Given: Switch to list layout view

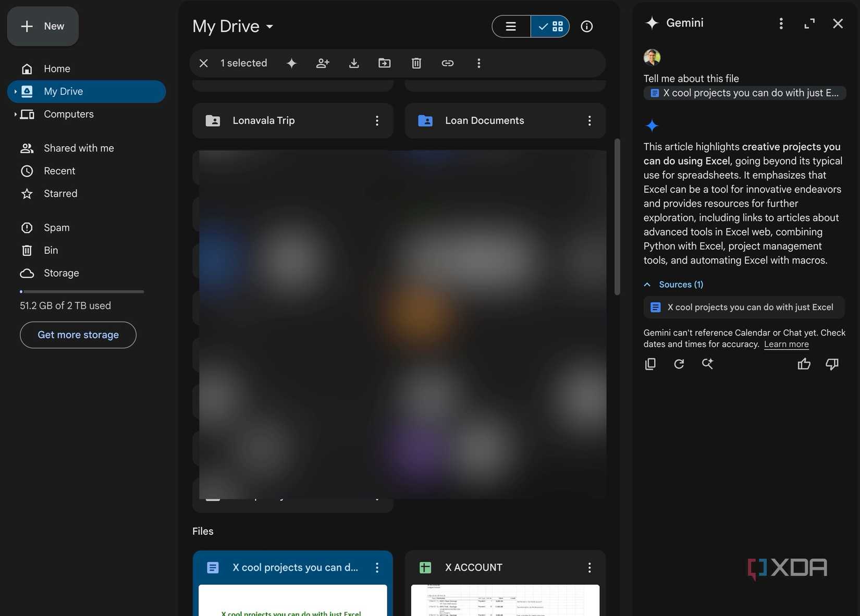Looking at the screenshot, I should (x=511, y=27).
